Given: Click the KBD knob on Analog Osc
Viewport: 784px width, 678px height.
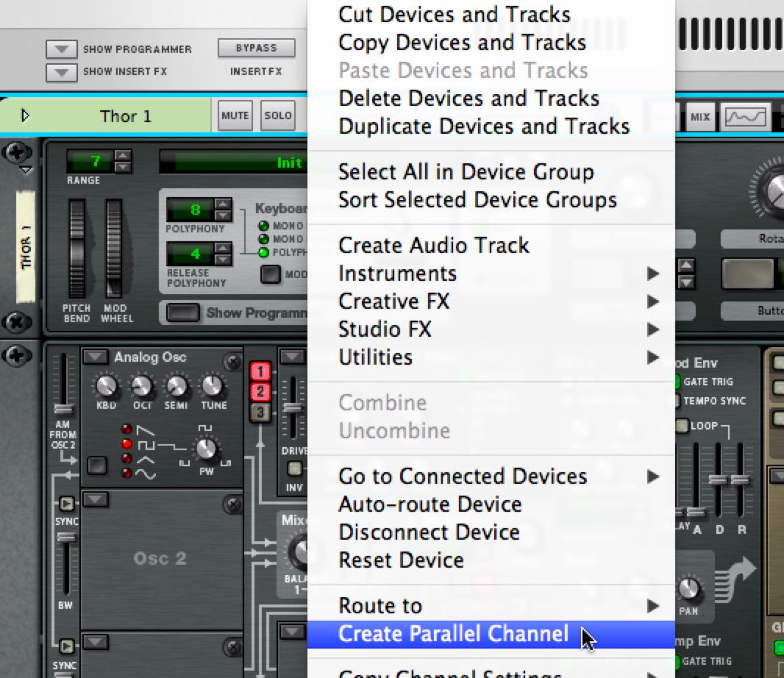Looking at the screenshot, I should click(x=106, y=385).
